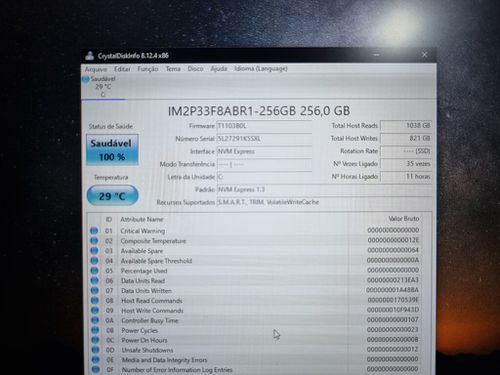500x375 pixels.
Task: Open the Idioma (Language) menu
Action: pyautogui.click(x=261, y=68)
